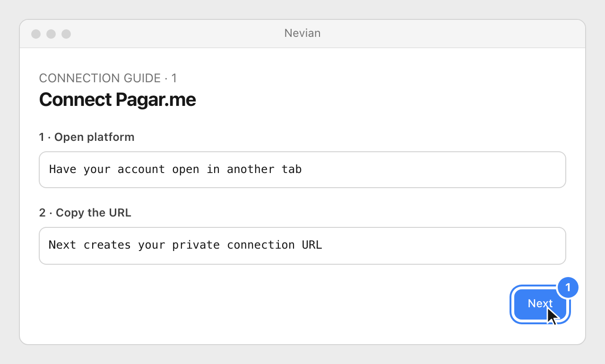The image size is (605, 364).
Task: Minimize the Nevian window with the middle title-bar dot
Action: (51, 34)
